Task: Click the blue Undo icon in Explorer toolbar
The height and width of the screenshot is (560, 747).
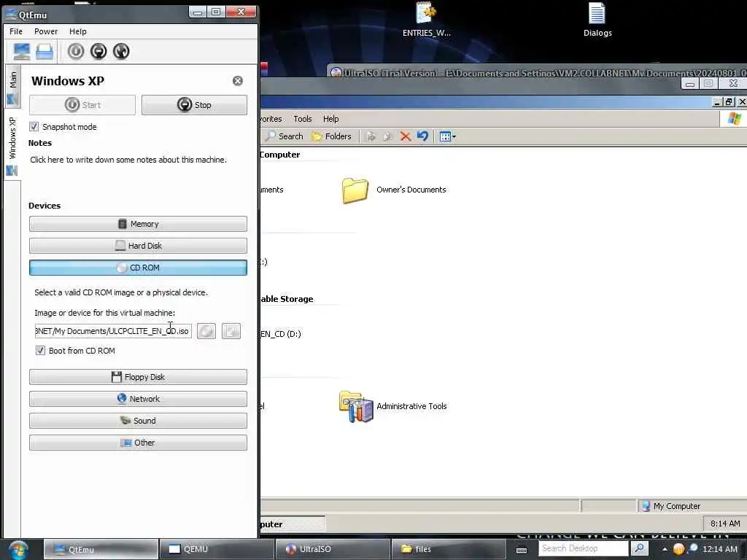Action: pyautogui.click(x=422, y=136)
